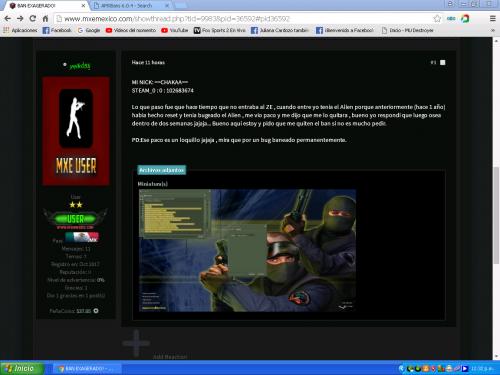
Task: Reload the page with refresh icon
Action: (33, 19)
